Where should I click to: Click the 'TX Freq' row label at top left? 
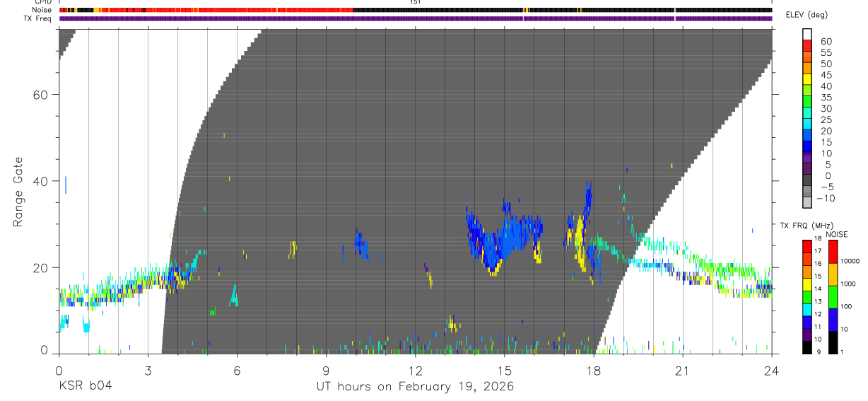click(39, 18)
